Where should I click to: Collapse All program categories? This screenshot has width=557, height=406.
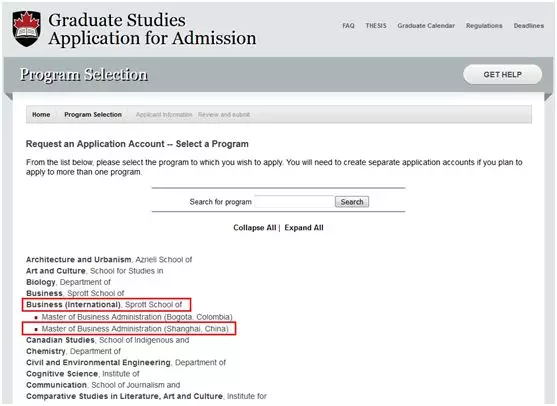click(x=255, y=228)
